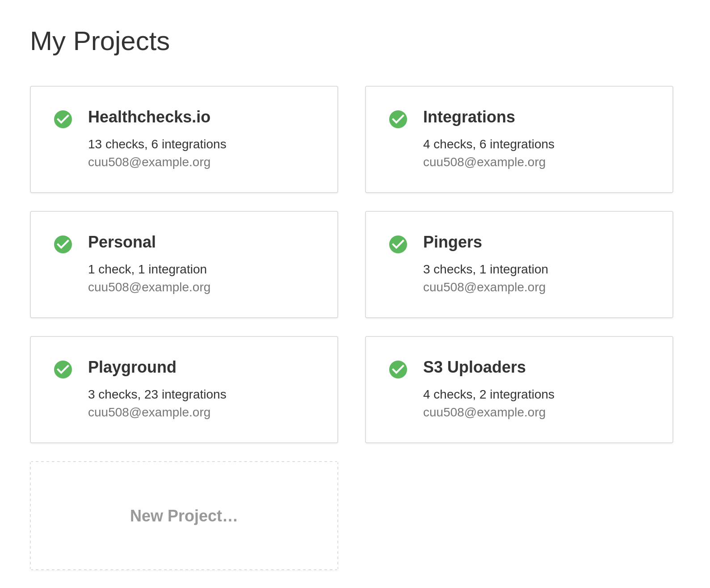Viewport: 710px width, 588px height.
Task: Click the green status icon for Healthchecks.io
Action: tap(63, 119)
